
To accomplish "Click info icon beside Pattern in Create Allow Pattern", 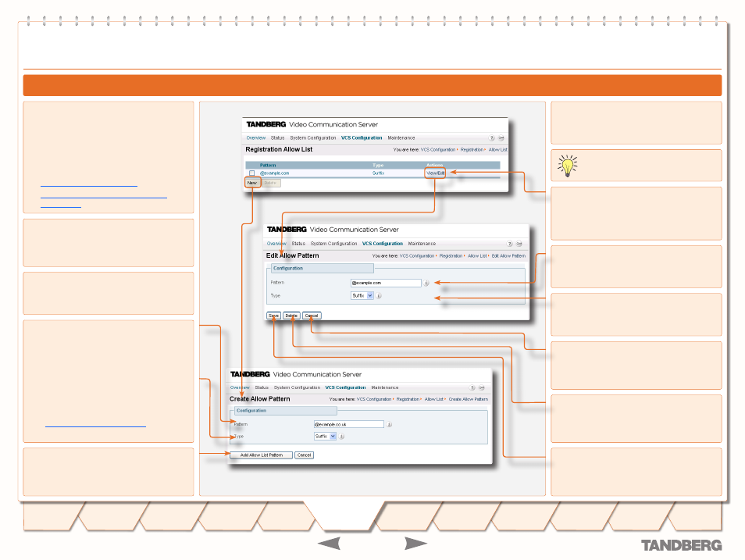I will [x=389, y=424].
